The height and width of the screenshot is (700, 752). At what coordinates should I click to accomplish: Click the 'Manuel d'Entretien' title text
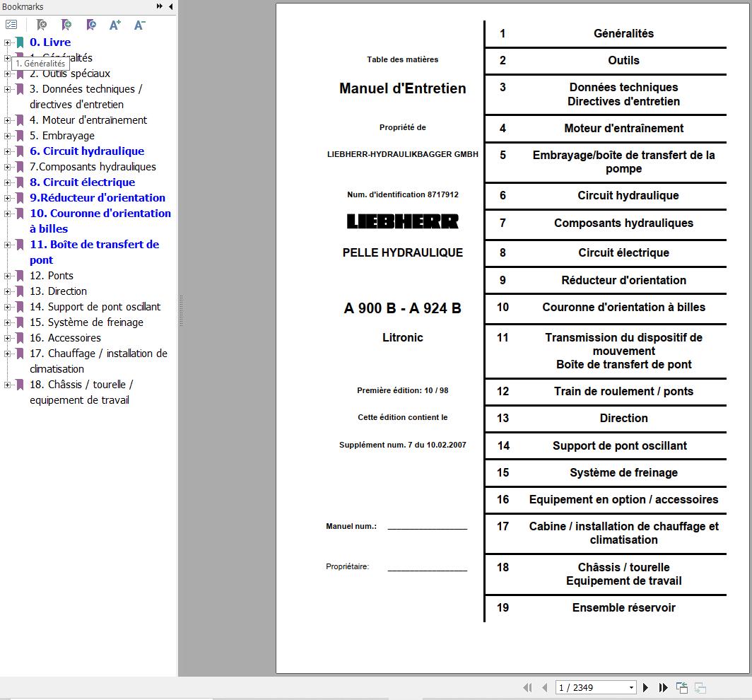(x=402, y=88)
